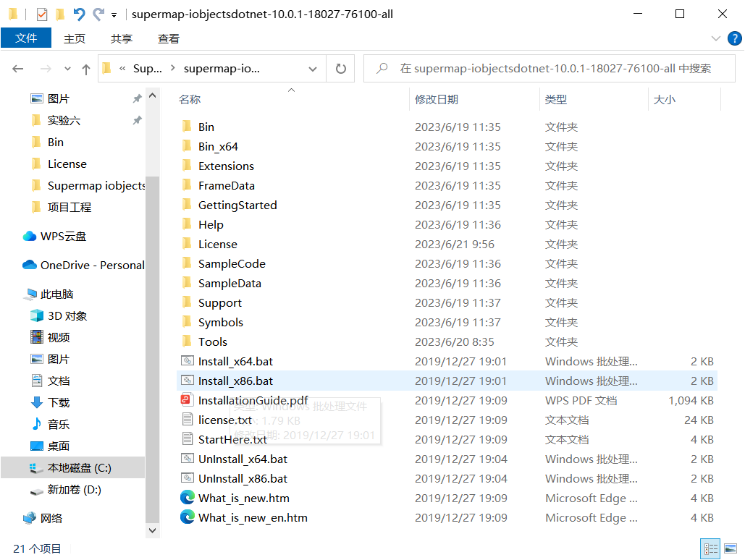The width and height of the screenshot is (745, 560).
Task: Open 网络 in navigation pane
Action: [51, 518]
